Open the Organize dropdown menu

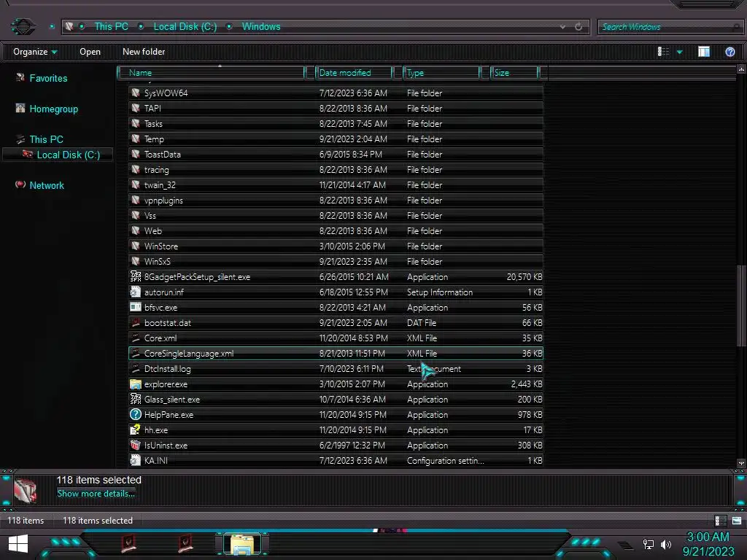(x=35, y=52)
